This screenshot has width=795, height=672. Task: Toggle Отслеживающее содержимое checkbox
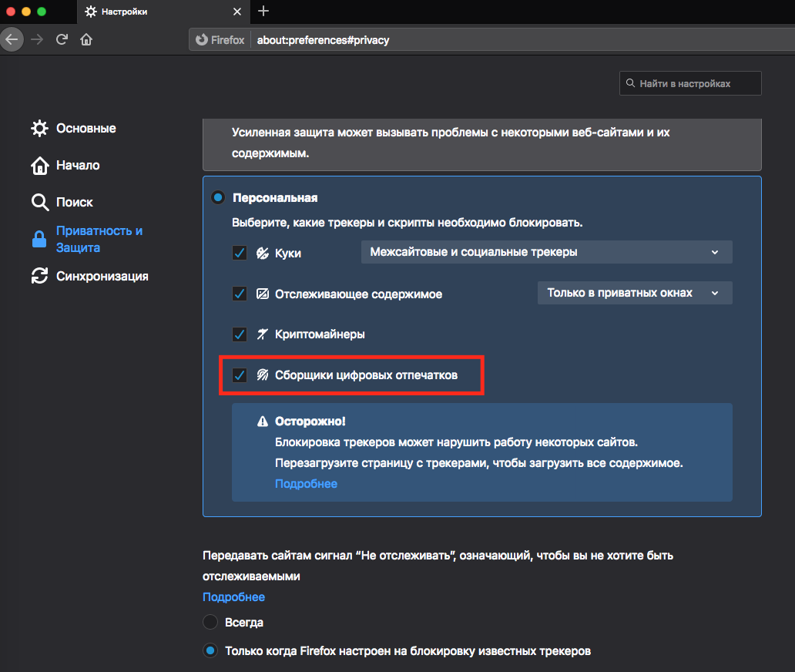click(240, 294)
